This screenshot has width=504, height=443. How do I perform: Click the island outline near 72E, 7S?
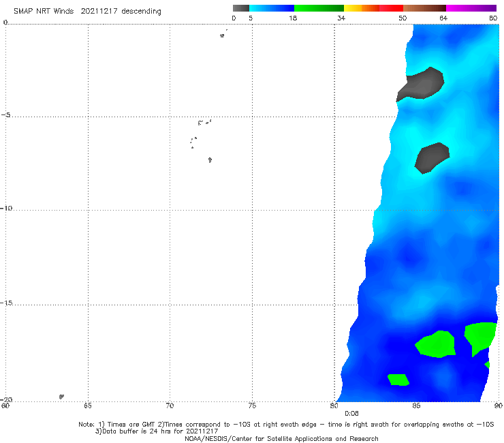(x=210, y=160)
